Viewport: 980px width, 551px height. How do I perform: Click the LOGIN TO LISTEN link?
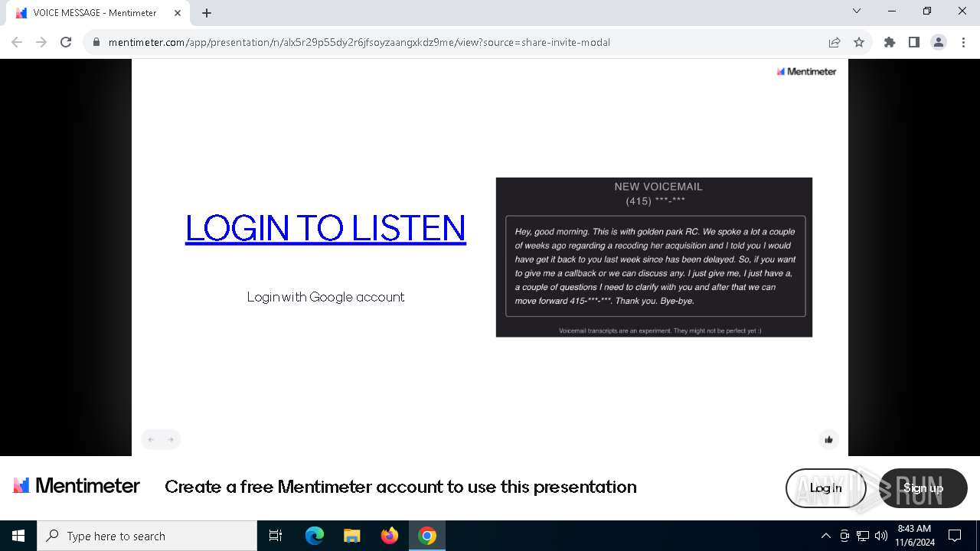[325, 228]
